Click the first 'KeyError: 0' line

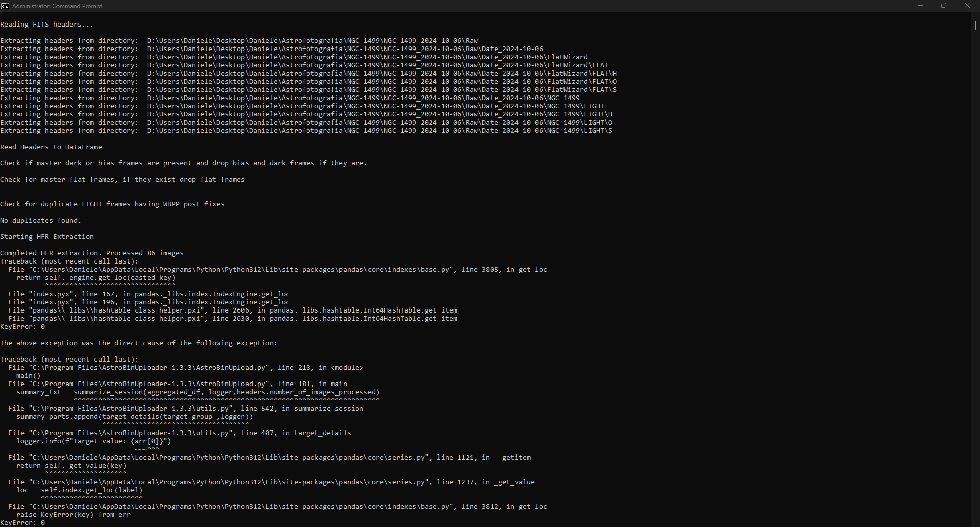tap(22, 327)
